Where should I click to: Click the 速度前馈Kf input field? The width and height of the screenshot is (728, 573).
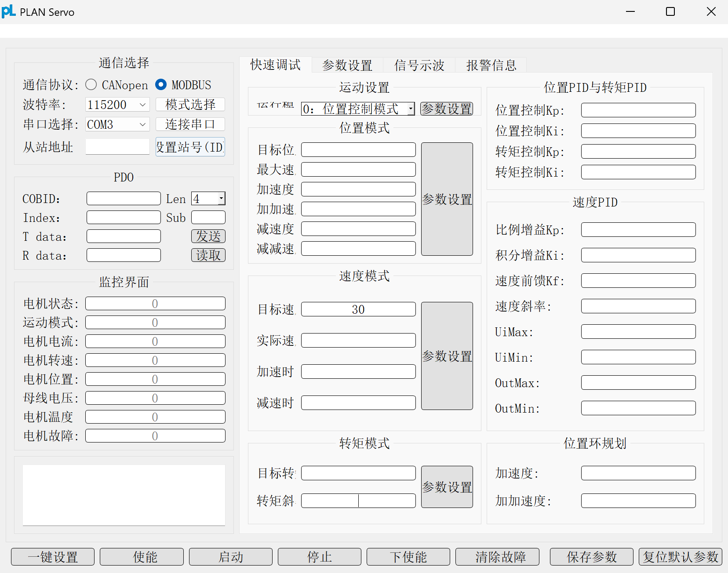tap(638, 281)
